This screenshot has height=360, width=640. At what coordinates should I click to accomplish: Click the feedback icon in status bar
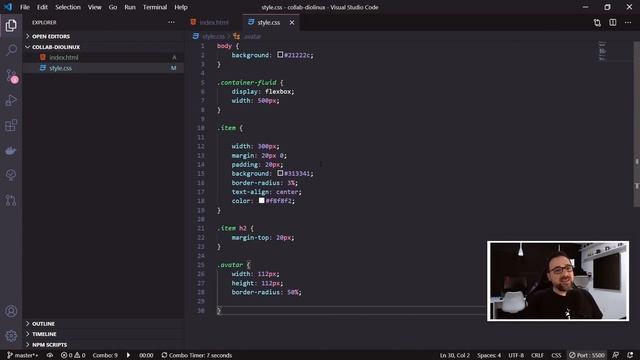point(616,355)
